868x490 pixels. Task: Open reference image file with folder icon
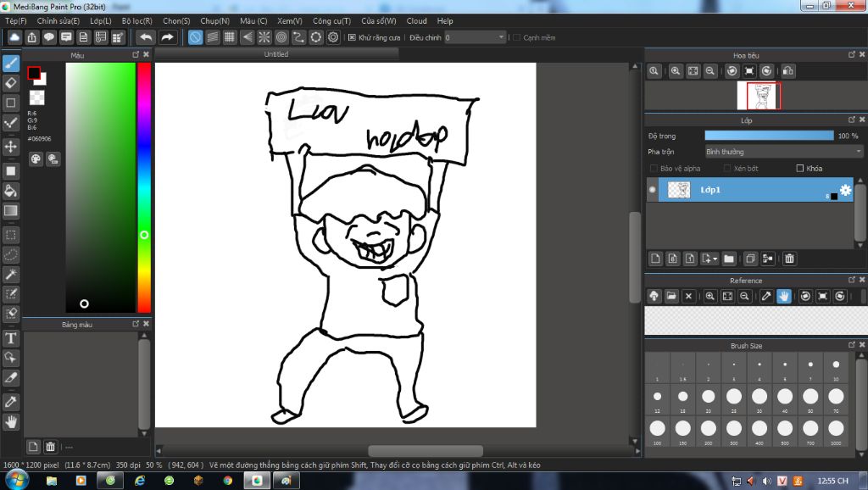(671, 296)
